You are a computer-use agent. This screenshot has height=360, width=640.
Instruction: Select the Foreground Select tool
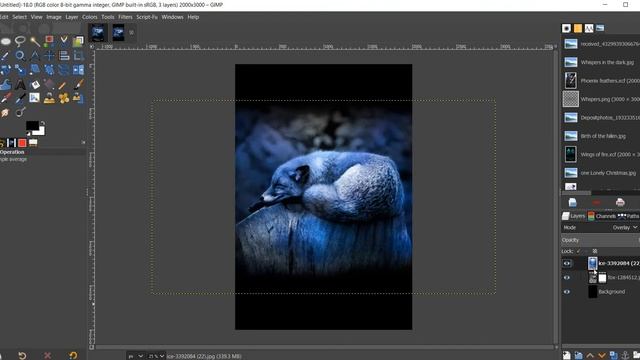(x=78, y=41)
